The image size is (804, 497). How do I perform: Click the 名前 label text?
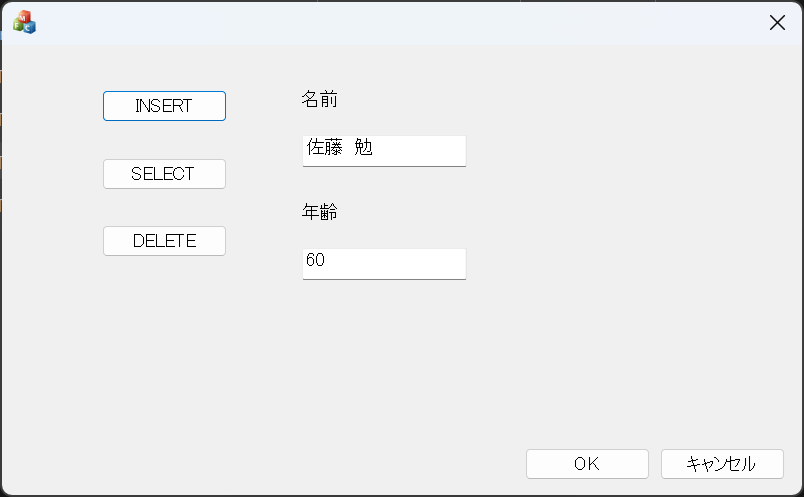click(319, 99)
